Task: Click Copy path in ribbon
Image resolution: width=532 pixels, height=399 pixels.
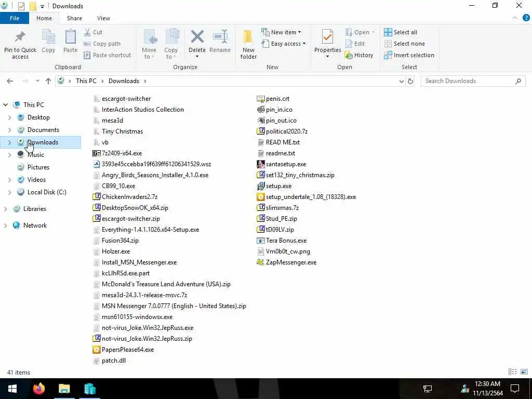Action: click(102, 44)
